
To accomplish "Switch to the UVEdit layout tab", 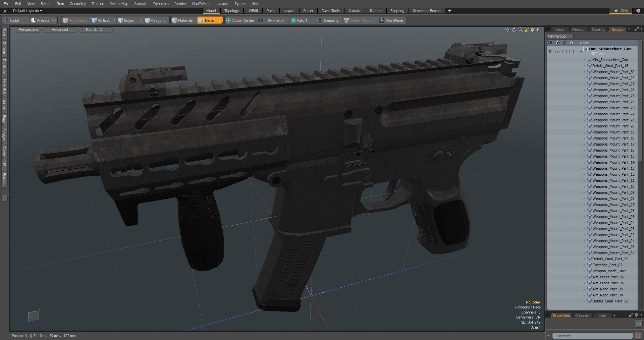I will pos(253,11).
